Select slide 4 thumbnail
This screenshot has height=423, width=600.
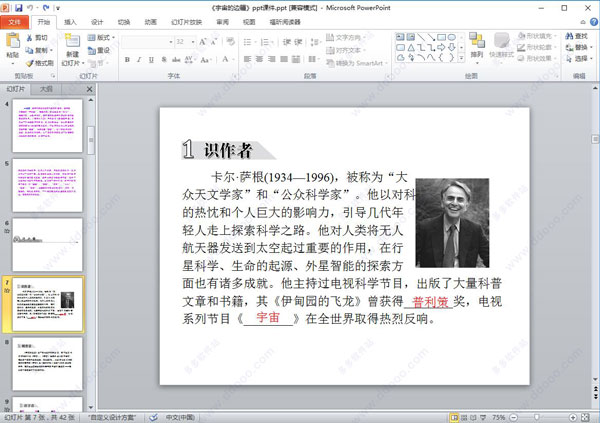tap(47, 126)
